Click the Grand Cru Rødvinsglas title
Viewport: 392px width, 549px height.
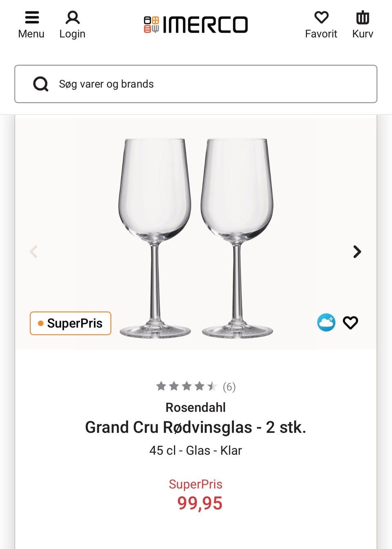196,427
